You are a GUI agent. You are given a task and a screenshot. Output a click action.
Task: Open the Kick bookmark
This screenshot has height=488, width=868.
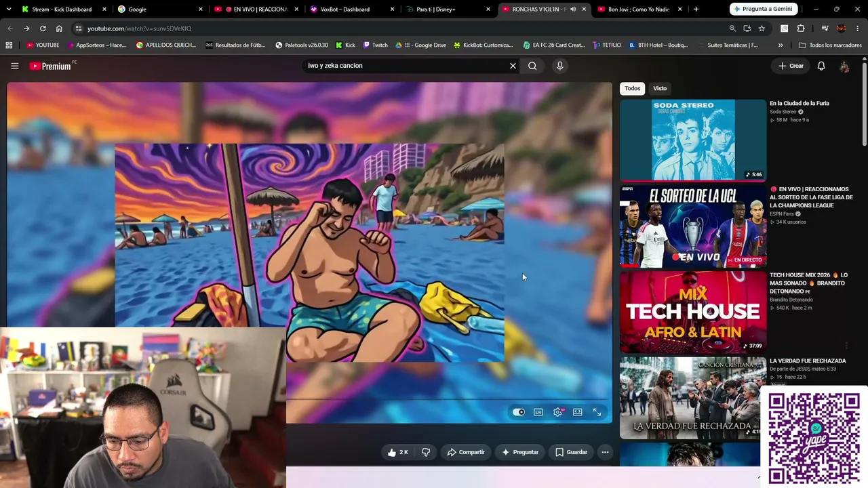[345, 45]
